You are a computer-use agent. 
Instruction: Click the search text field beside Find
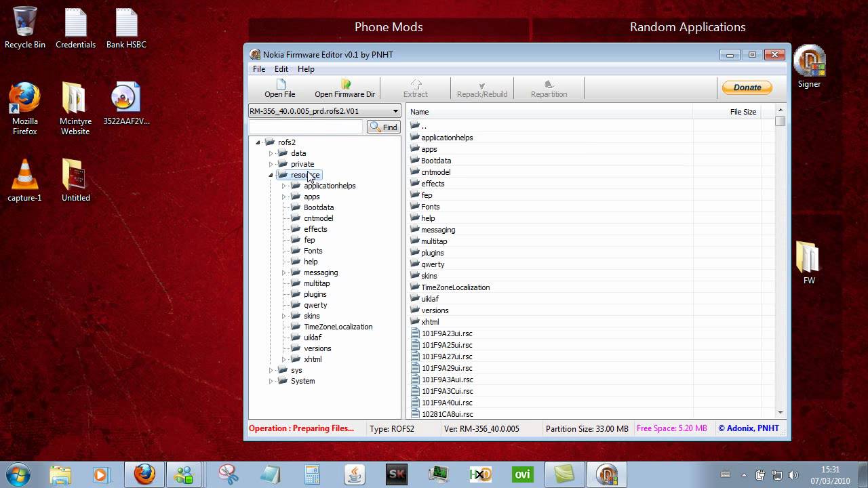pos(307,127)
